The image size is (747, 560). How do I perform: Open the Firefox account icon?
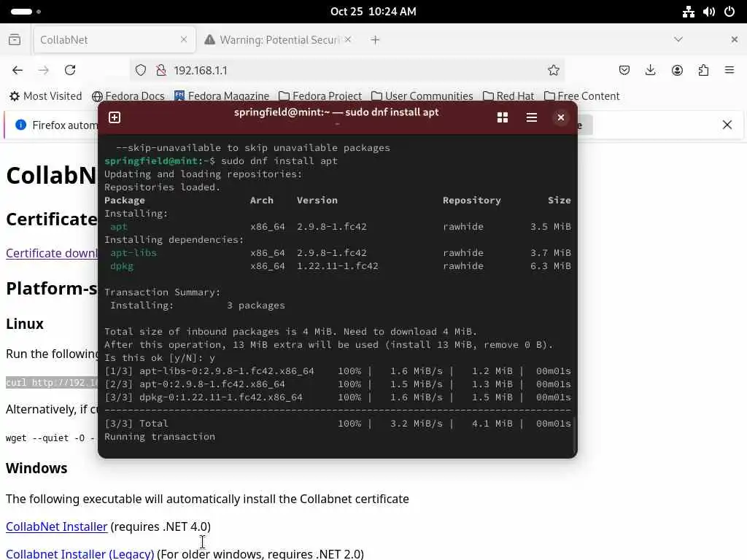(x=677, y=71)
